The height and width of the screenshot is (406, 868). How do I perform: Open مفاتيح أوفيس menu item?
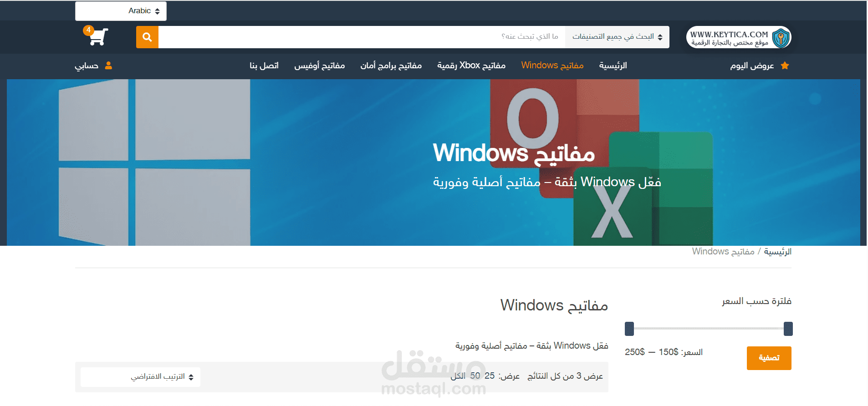(x=320, y=66)
